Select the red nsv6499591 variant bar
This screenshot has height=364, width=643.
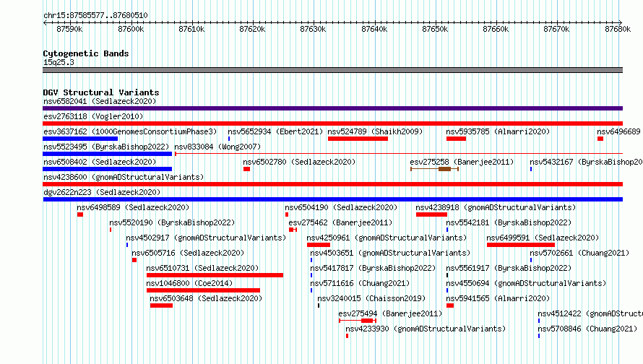pos(521,245)
